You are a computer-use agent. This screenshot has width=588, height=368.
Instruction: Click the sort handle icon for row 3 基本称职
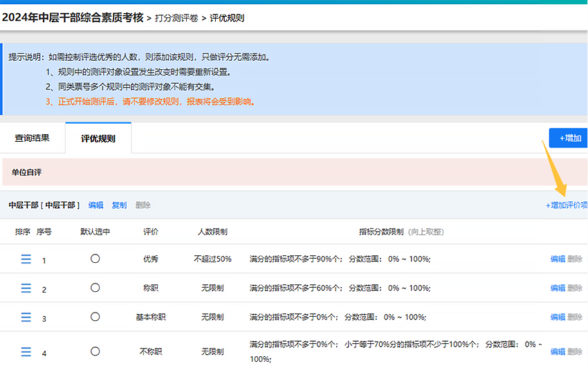click(26, 317)
